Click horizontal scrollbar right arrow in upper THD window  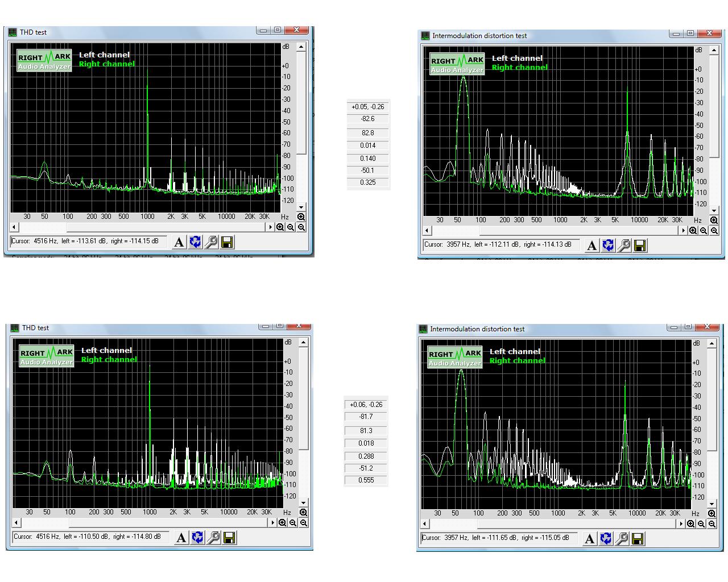[x=271, y=227]
